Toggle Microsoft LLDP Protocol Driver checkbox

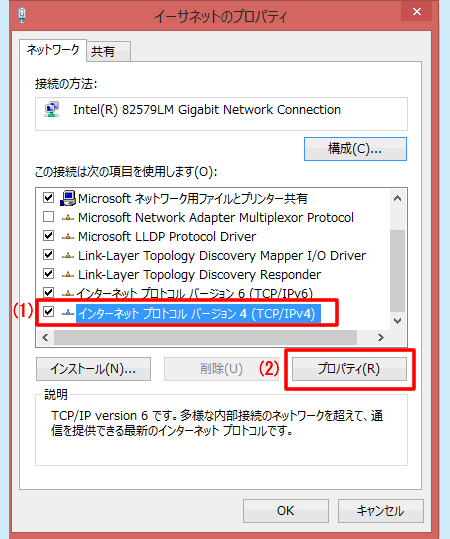(x=48, y=236)
